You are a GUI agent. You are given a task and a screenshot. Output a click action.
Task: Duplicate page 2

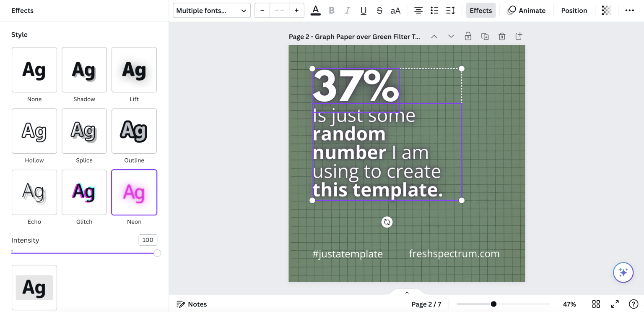[x=485, y=37]
